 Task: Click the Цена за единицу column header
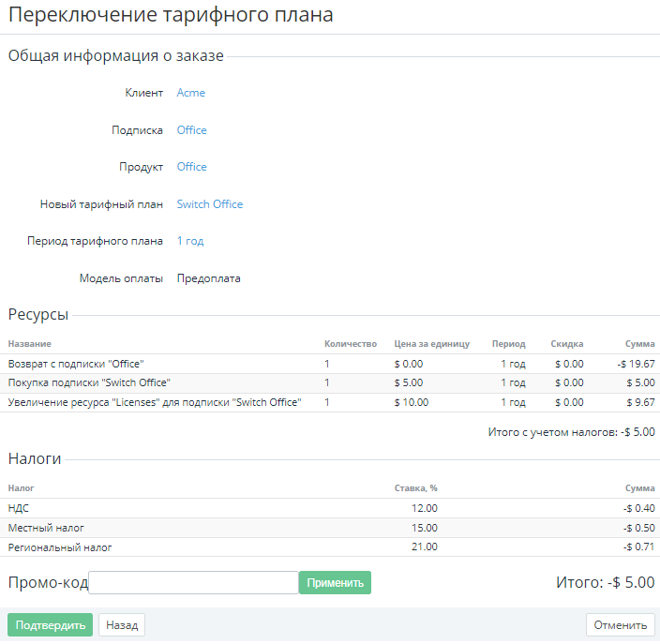(x=431, y=344)
